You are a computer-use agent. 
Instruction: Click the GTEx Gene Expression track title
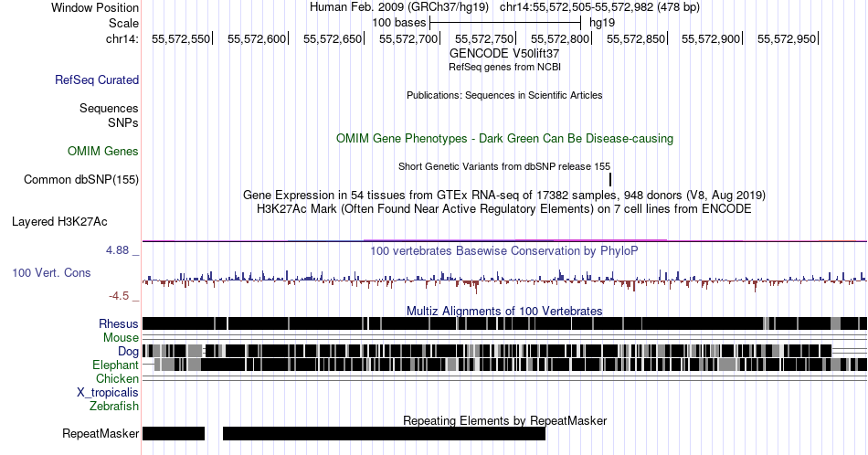(504, 195)
